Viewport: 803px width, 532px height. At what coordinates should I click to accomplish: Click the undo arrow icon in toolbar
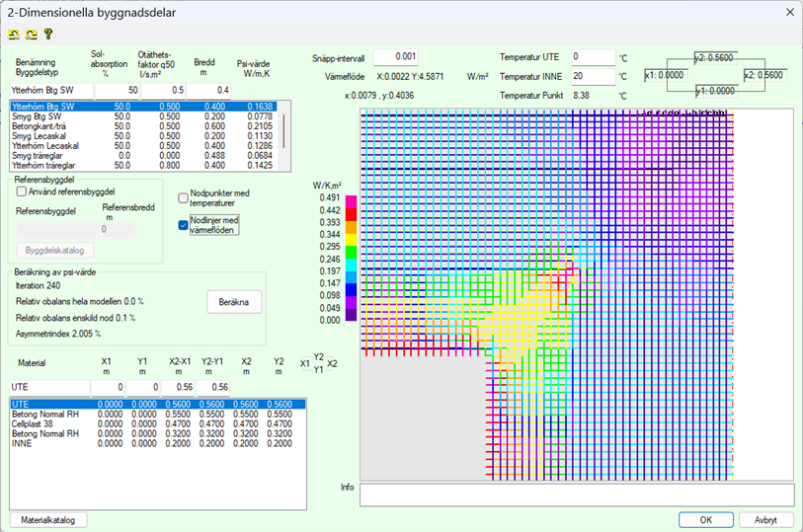[14, 34]
